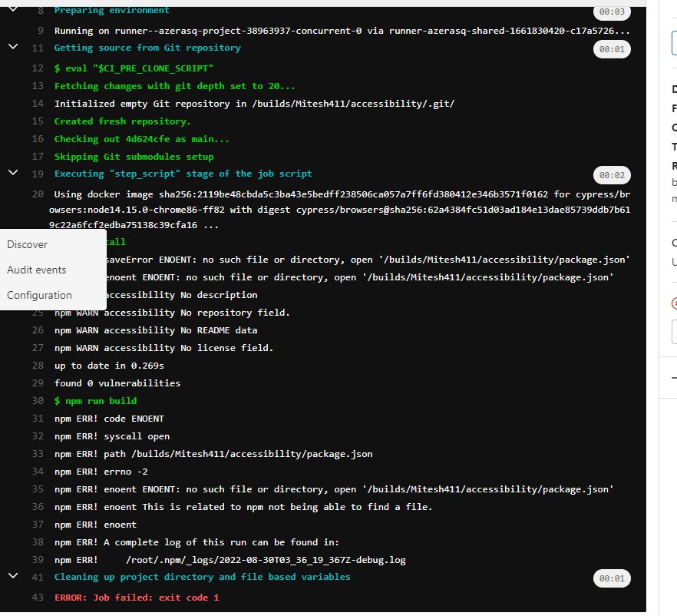The width and height of the screenshot is (677, 616).
Task: Click line number 12 in the log
Action: pyautogui.click(x=38, y=68)
